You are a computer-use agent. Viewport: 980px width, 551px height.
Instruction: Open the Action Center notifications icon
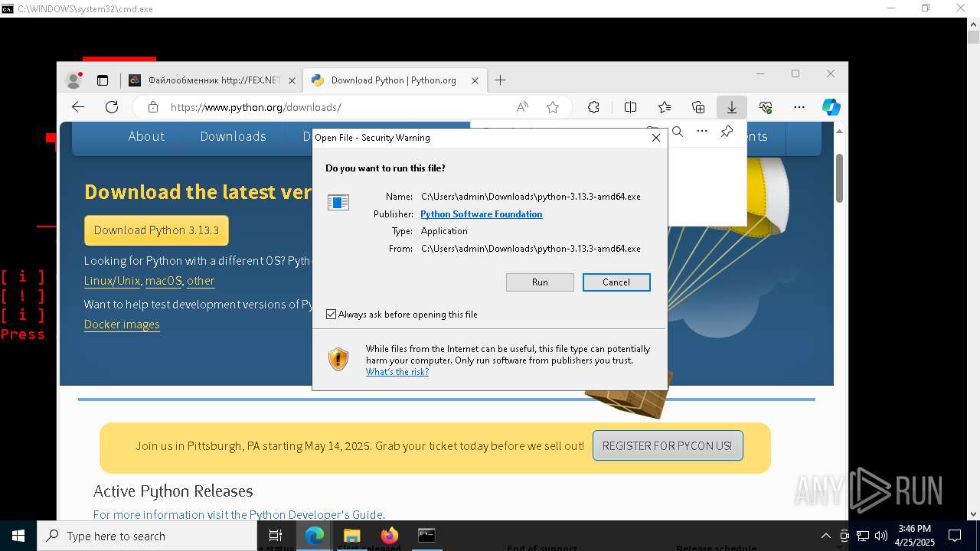pos(955,536)
